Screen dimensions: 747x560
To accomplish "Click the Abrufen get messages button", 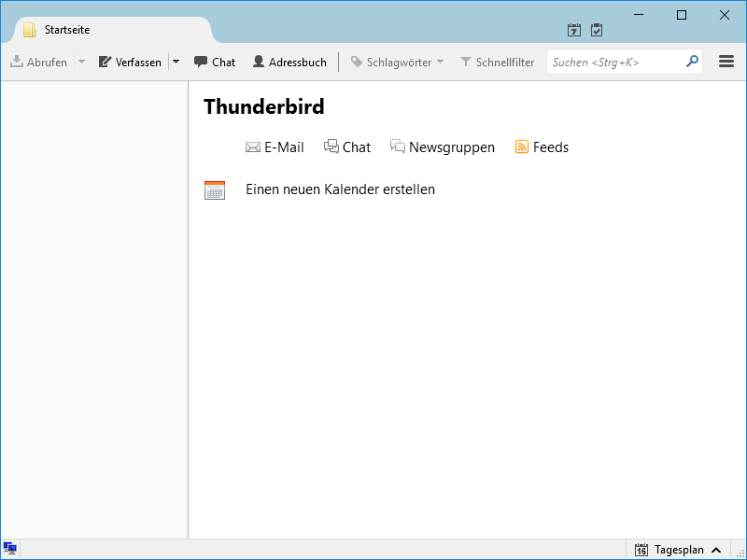I will tap(38, 62).
